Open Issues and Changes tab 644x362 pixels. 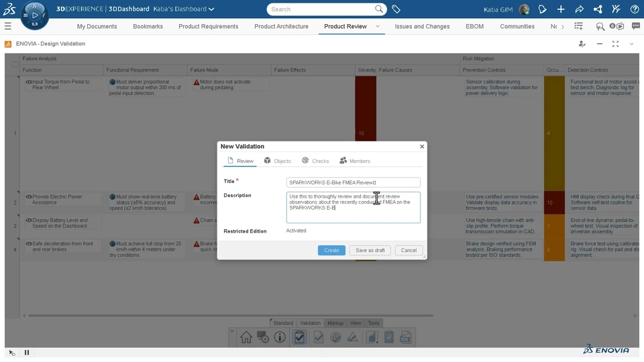click(x=422, y=26)
